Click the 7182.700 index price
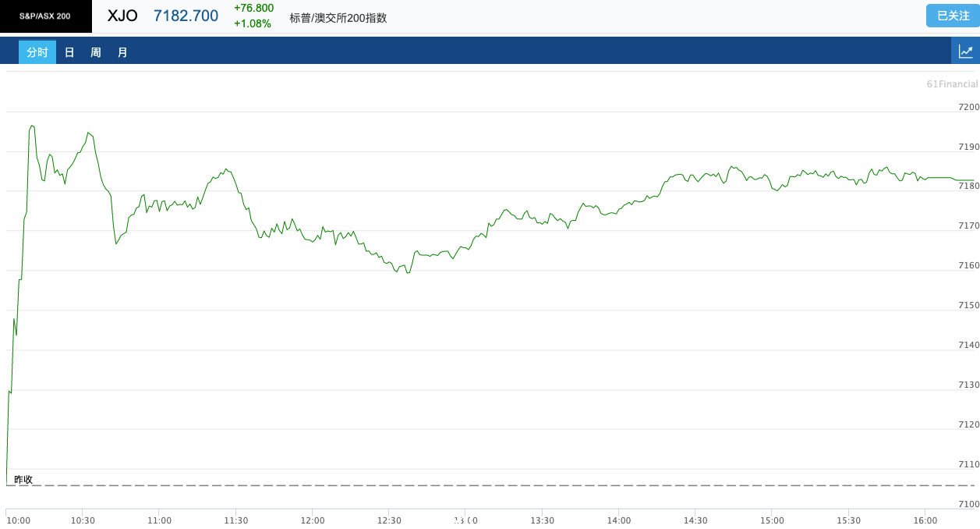The image size is (980, 529). 186,16
